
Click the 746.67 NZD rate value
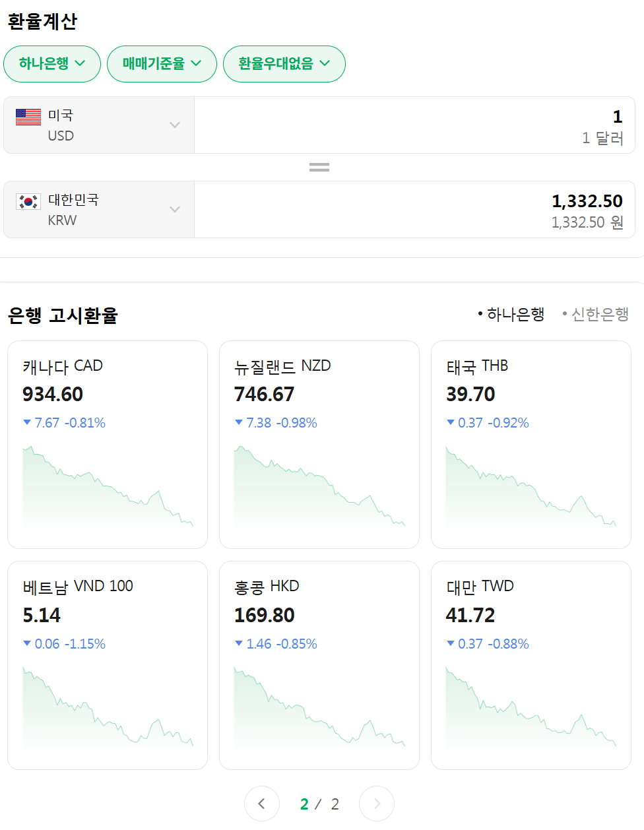265,395
